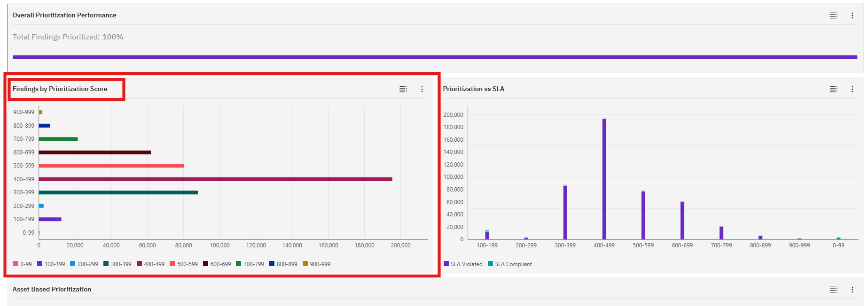Toggle the SLA Violated legend entry
868x306 pixels.
[x=463, y=264]
